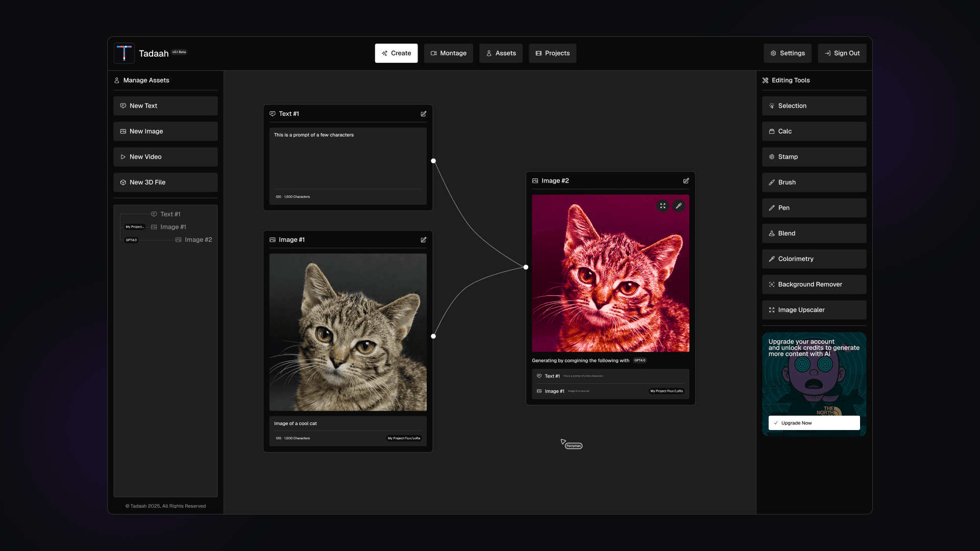Screen dimensions: 980x551
Task: Select the Calc tool
Action: [x=814, y=131]
